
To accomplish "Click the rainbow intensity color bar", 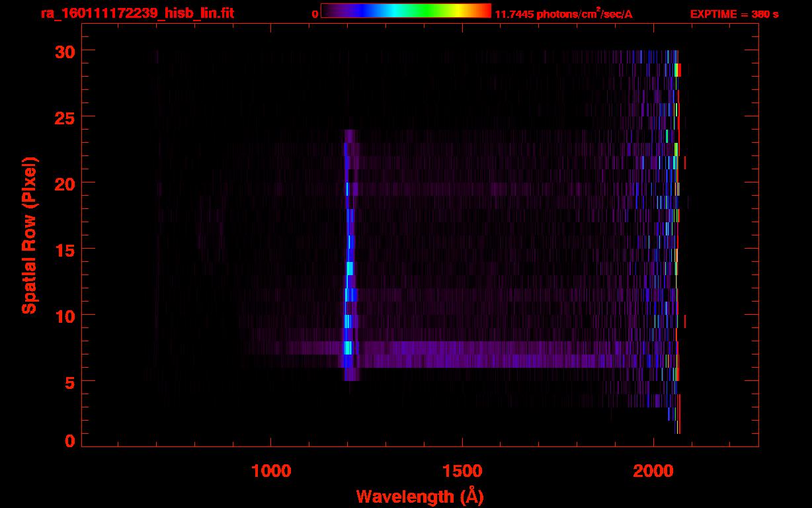I will 405,11.
